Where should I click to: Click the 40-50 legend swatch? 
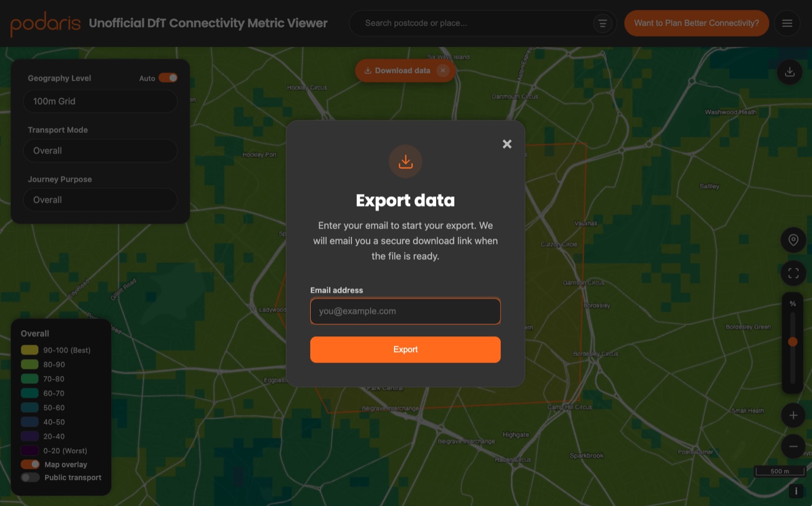pyautogui.click(x=30, y=422)
